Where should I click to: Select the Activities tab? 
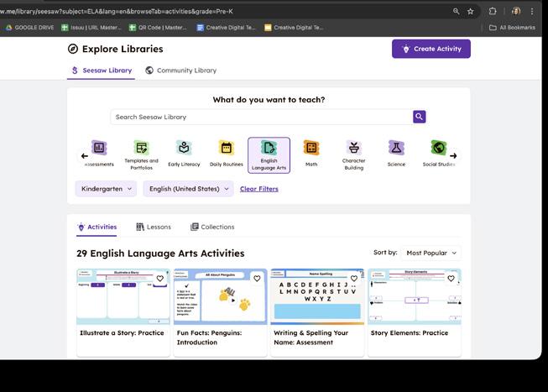97,227
